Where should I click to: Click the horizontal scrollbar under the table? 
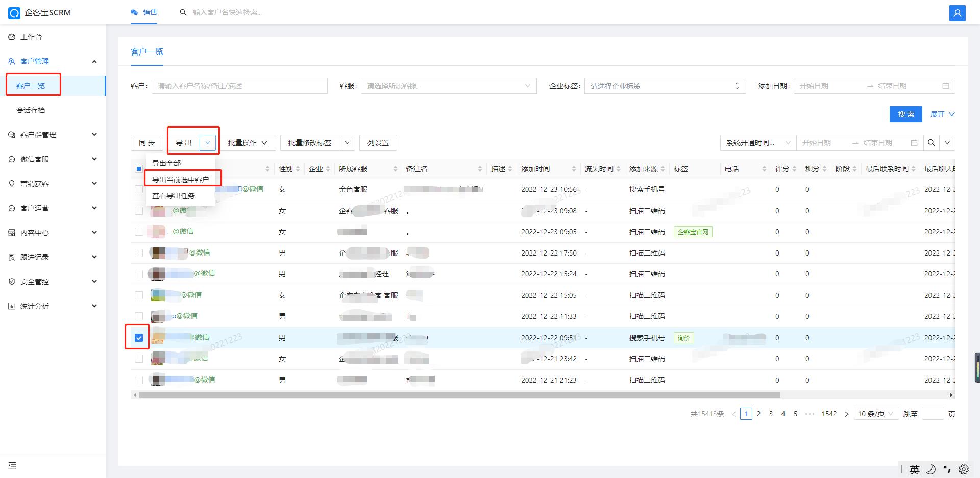(459, 395)
